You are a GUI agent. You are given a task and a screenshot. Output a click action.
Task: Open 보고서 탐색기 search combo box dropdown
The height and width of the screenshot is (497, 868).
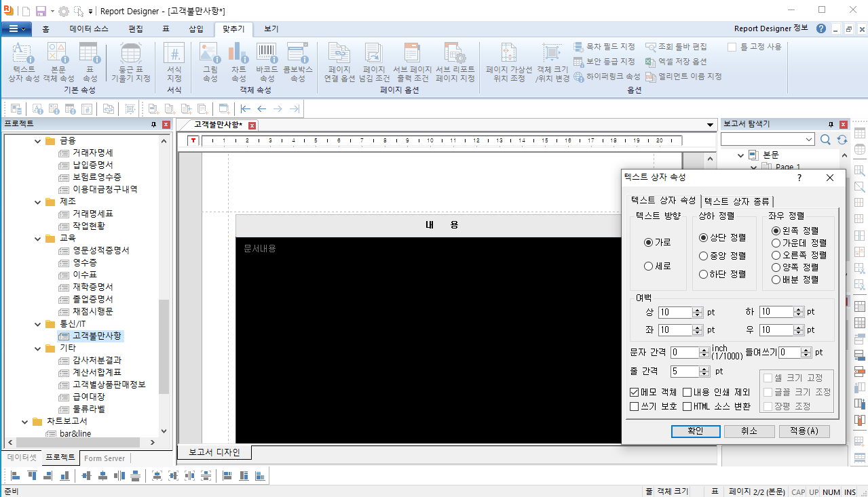click(809, 140)
